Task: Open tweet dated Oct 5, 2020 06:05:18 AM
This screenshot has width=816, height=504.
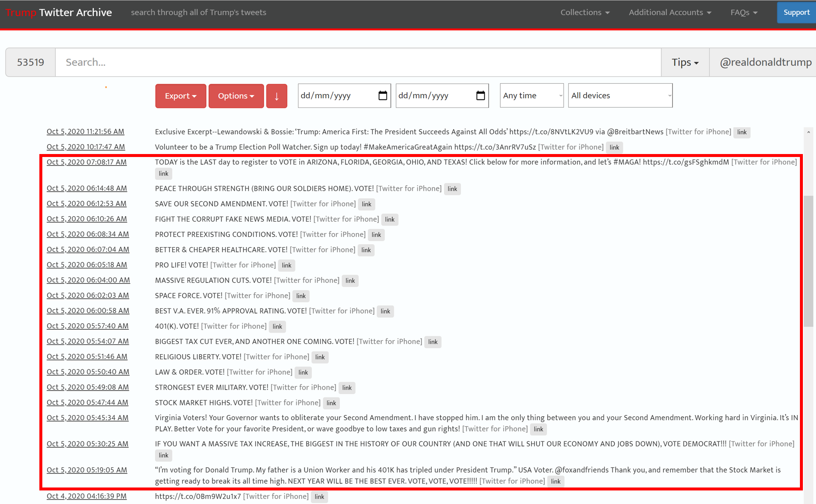Action: pyautogui.click(x=87, y=264)
